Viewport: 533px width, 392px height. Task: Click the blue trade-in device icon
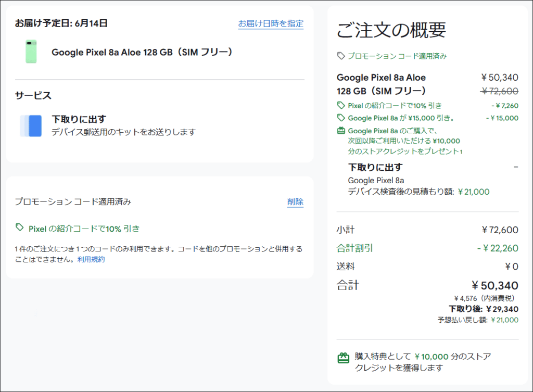31,126
